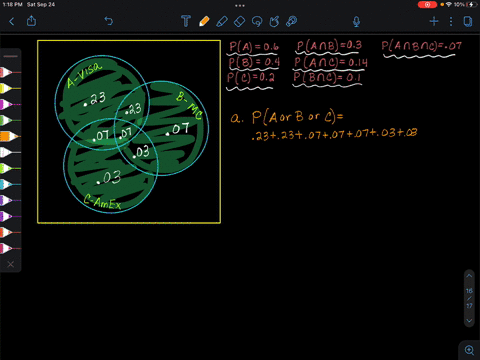Select the Eraser tool

click(239, 22)
